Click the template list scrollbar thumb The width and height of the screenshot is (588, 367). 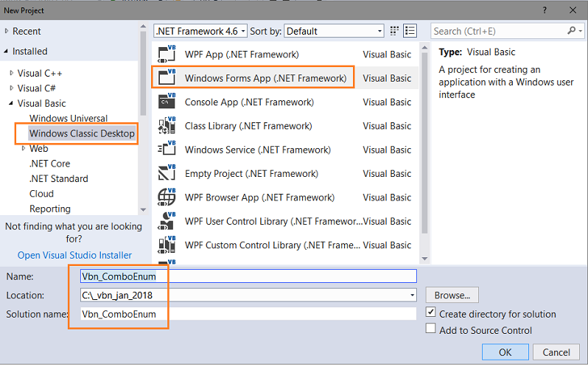pos(424,142)
